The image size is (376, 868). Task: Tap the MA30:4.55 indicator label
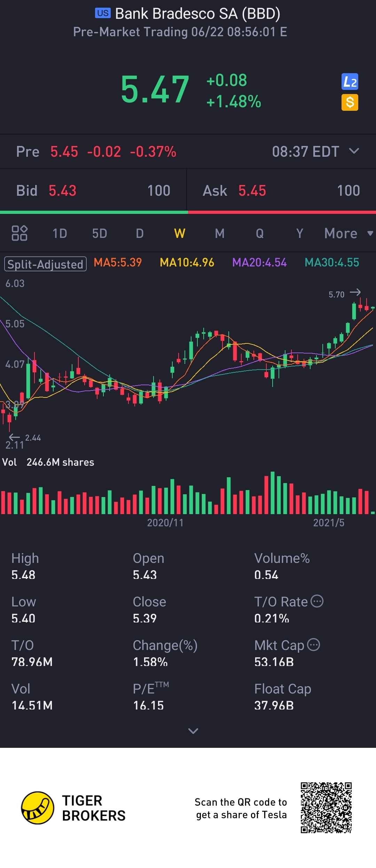pyautogui.click(x=332, y=262)
